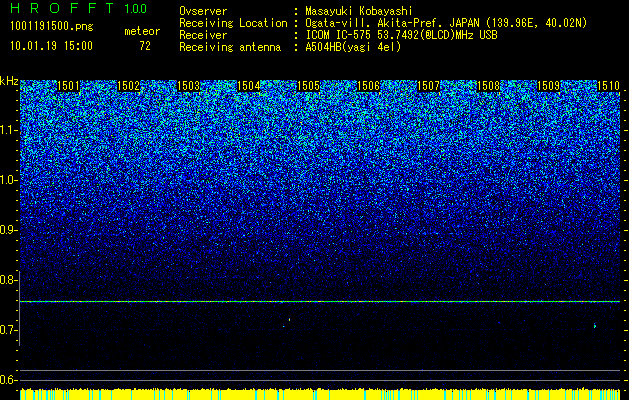The image size is (629, 400).
Task: Click the "Receiving antenna" label
Action: click(230, 47)
